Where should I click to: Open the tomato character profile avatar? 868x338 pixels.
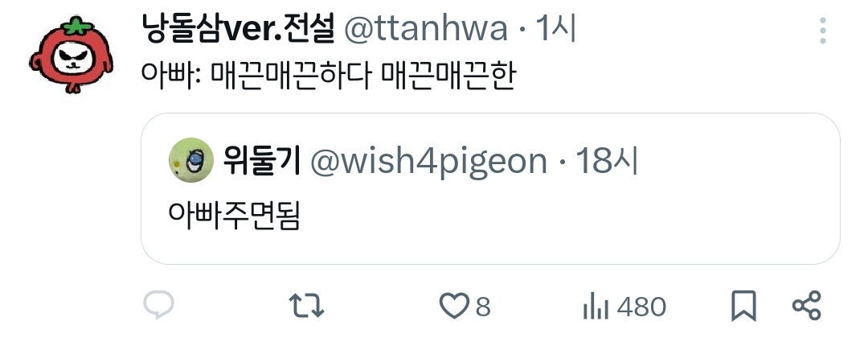point(72,54)
